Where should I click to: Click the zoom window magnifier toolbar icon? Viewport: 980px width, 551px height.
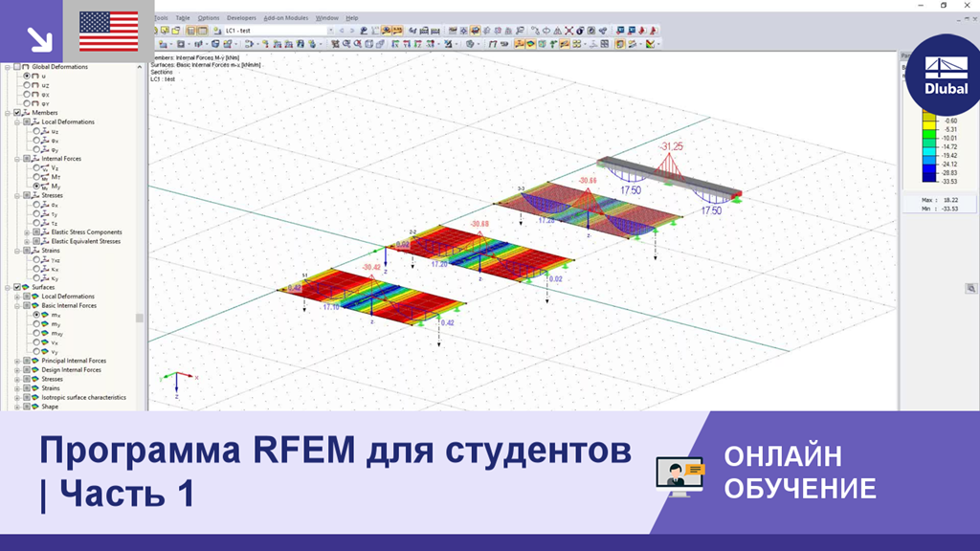coord(346,44)
